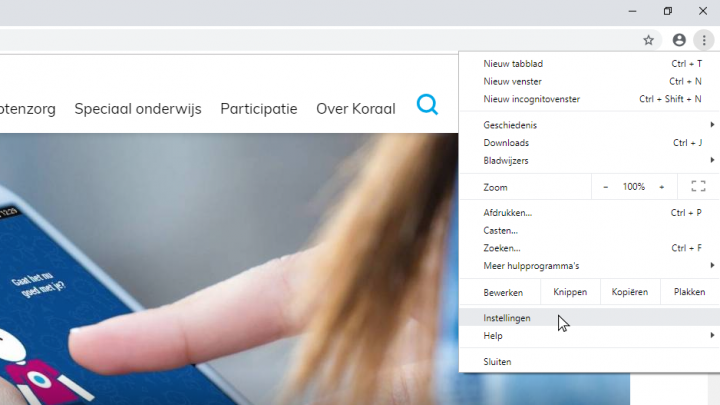Click the Knippen button

[570, 292]
